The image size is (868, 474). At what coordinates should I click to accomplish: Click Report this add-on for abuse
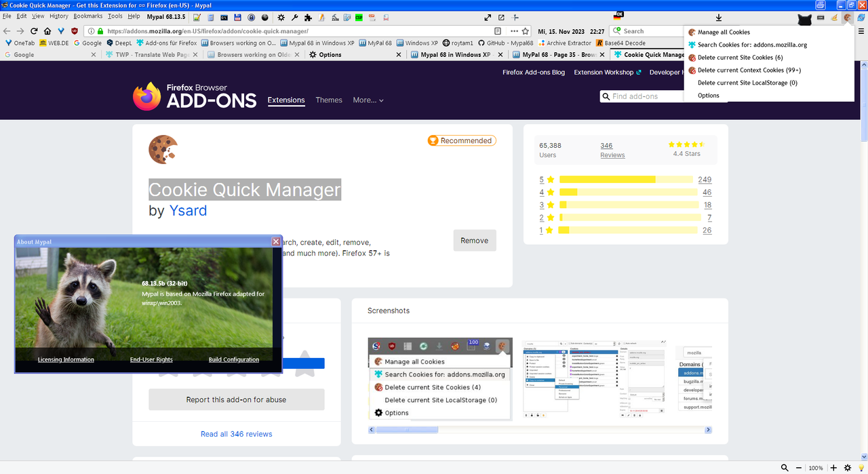[x=237, y=399]
